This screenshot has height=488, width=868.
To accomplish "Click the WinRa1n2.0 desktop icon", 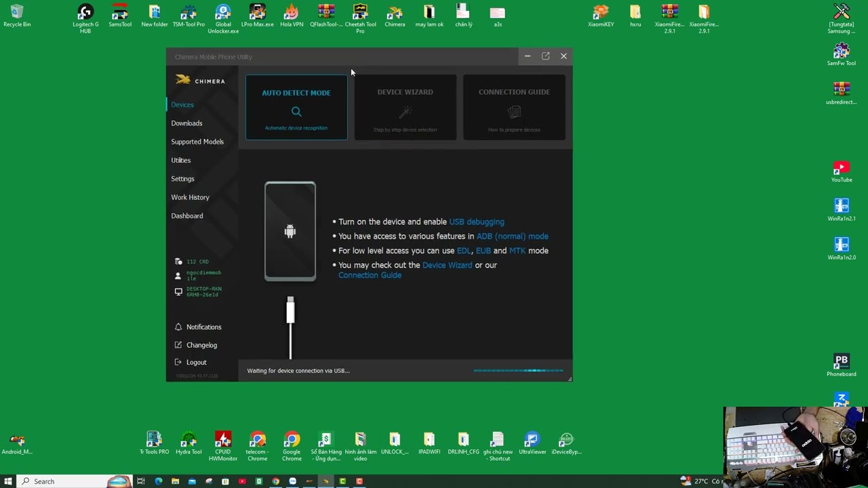I will click(x=842, y=249).
